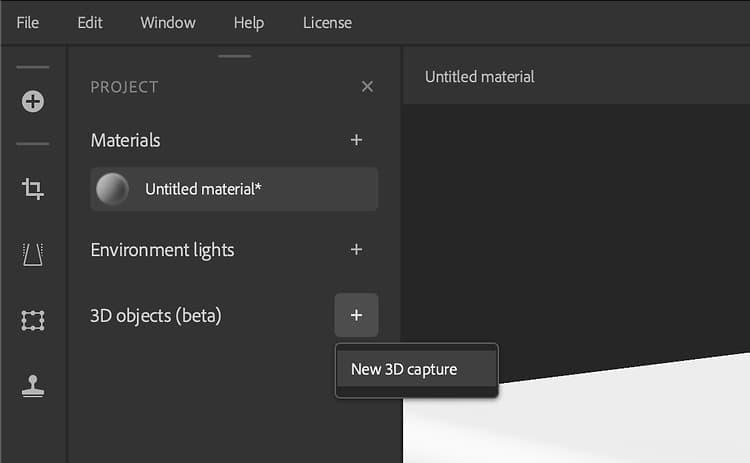
Task: Open the Edit menu
Action: 90,22
